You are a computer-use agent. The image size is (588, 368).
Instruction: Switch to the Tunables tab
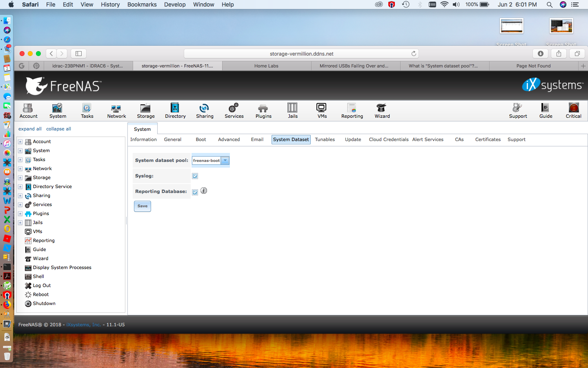(x=325, y=139)
